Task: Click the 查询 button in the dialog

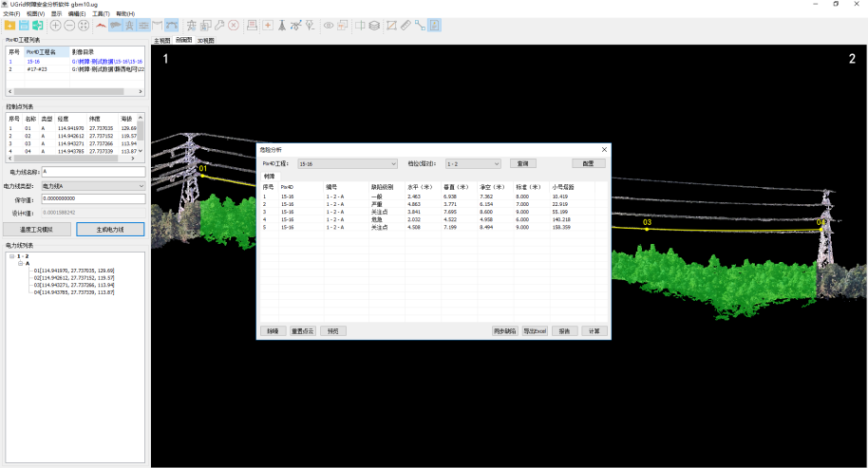Action: pos(523,163)
